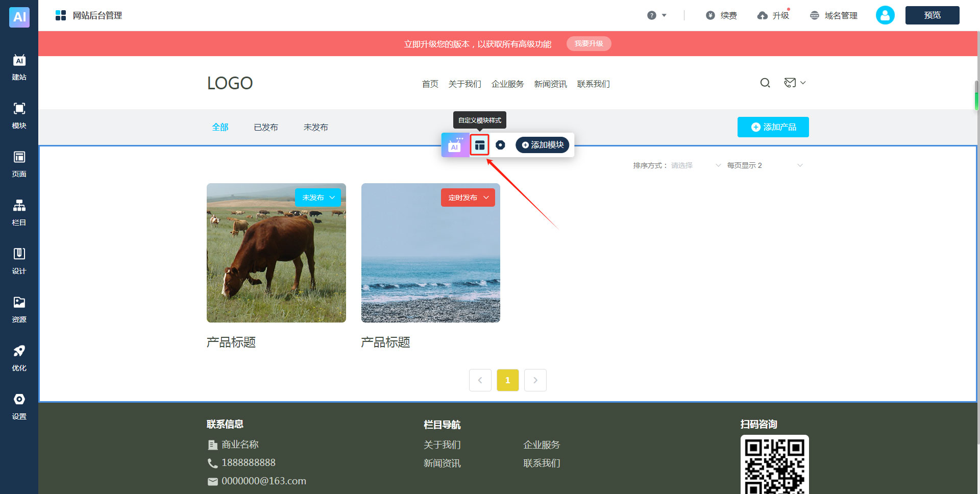Click the 网站后台管理 grid icon
The width and height of the screenshot is (980, 494).
coord(61,15)
